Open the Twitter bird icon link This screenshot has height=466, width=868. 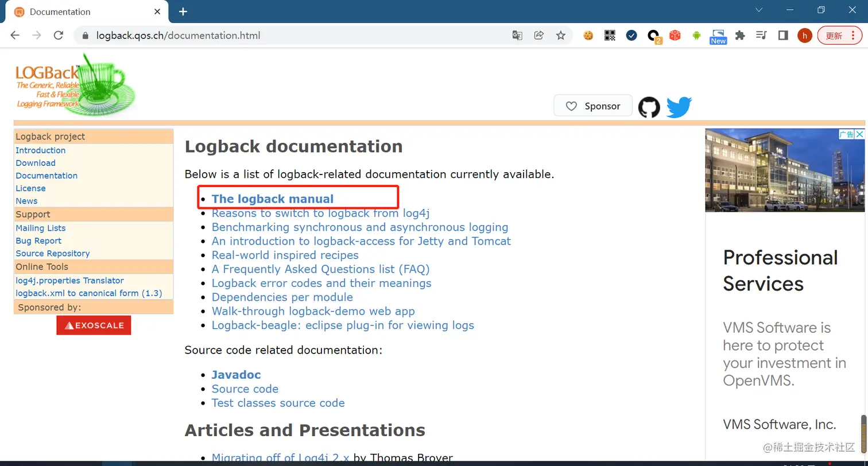(x=679, y=107)
